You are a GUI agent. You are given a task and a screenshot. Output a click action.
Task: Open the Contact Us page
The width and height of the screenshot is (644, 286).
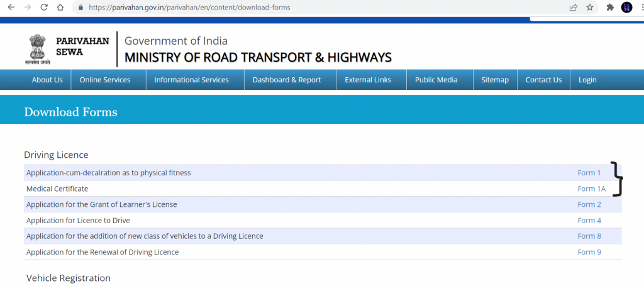[x=543, y=80]
